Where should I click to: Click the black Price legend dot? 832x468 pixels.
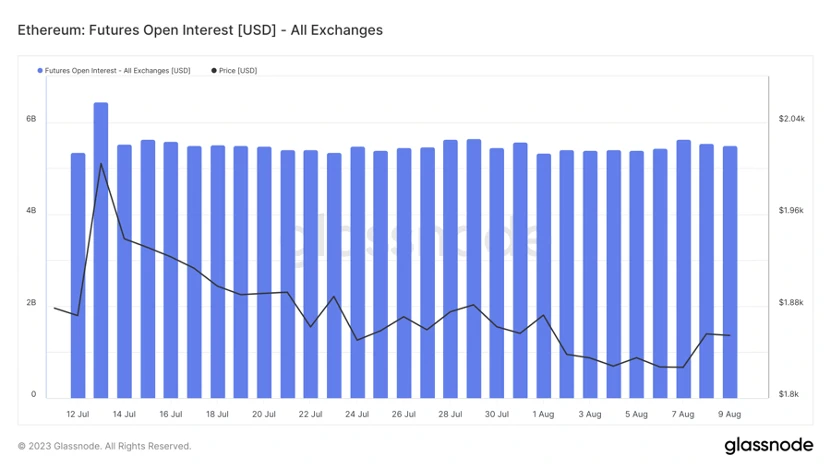click(214, 71)
